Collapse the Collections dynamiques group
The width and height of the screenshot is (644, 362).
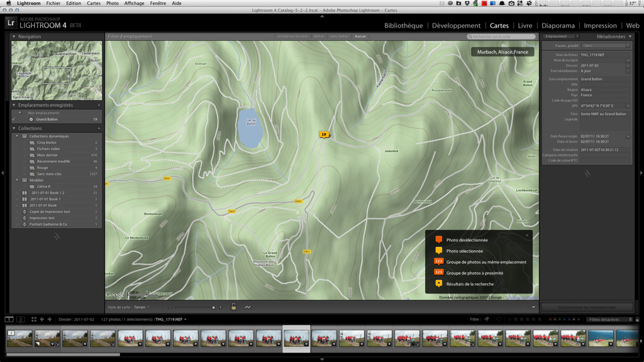pos(17,136)
